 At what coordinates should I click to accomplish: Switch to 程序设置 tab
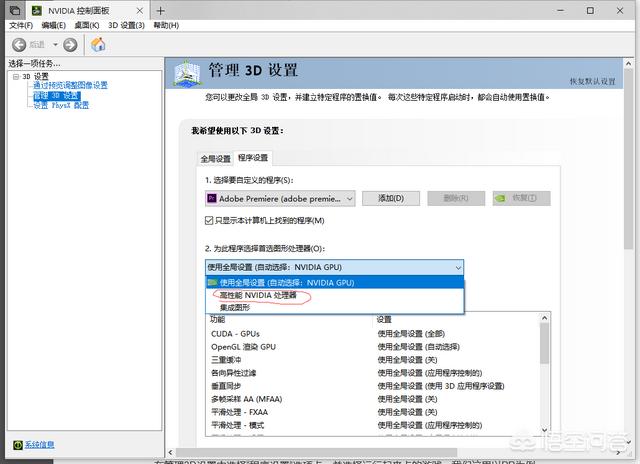pyautogui.click(x=253, y=158)
